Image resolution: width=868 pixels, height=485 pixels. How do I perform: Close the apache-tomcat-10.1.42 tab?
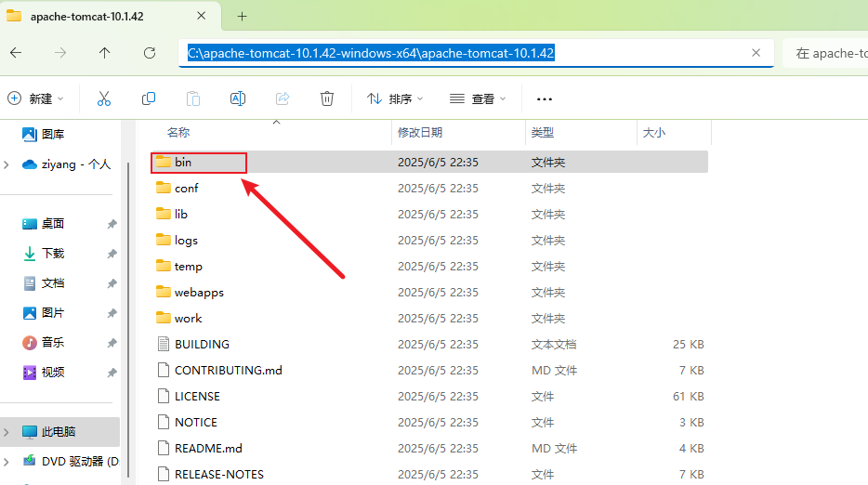202,16
